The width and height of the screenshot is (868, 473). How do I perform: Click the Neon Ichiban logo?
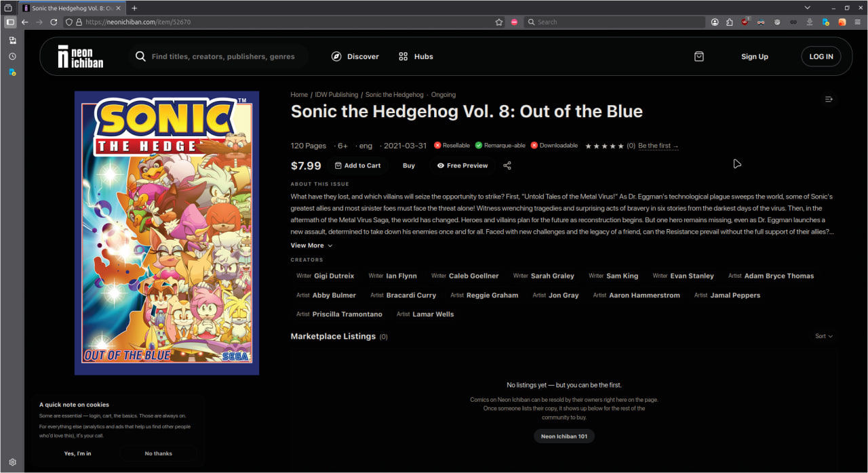80,56
